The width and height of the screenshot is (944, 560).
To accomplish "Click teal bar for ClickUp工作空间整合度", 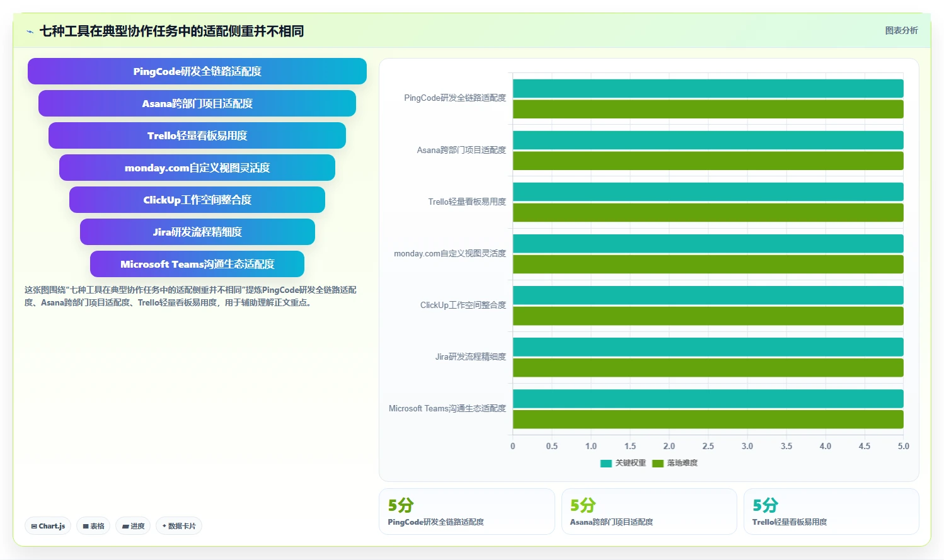I will [708, 295].
